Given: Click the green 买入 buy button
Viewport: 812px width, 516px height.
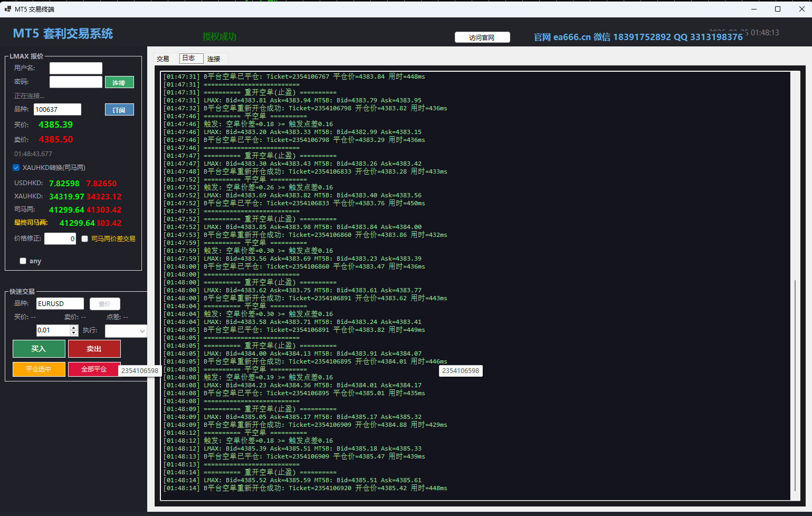Looking at the screenshot, I should click(39, 349).
